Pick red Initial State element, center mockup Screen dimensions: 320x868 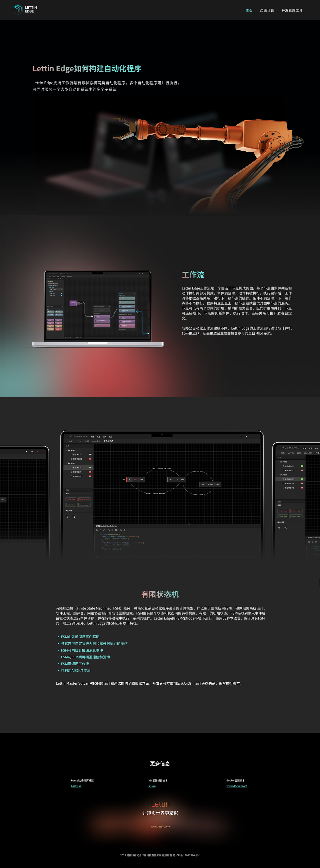71,499
